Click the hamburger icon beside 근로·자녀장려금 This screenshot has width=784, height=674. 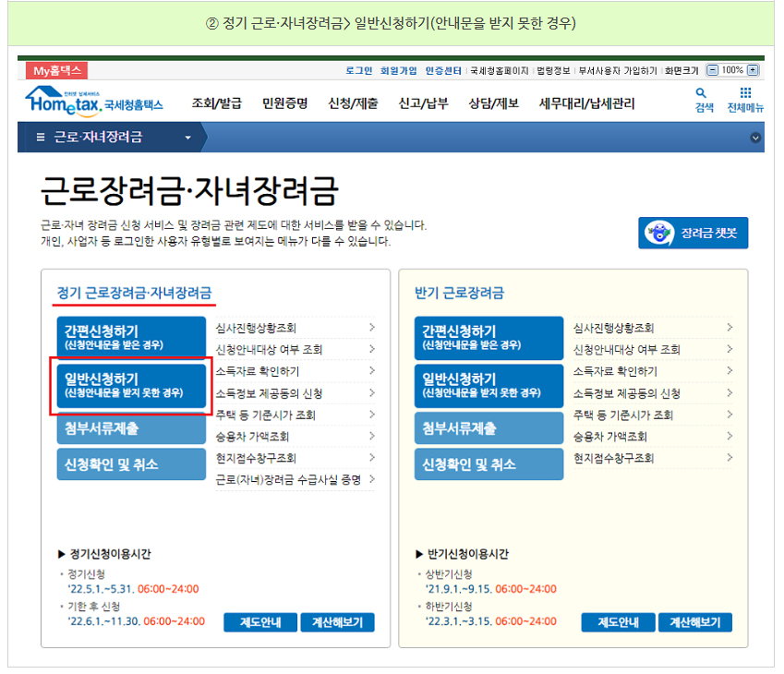tap(41, 137)
